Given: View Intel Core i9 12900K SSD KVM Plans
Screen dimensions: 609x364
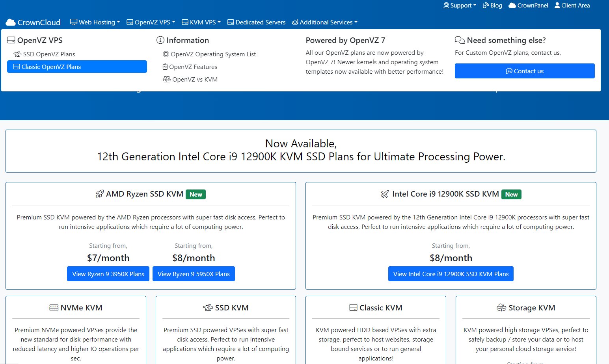Looking at the screenshot, I should pos(451,274).
